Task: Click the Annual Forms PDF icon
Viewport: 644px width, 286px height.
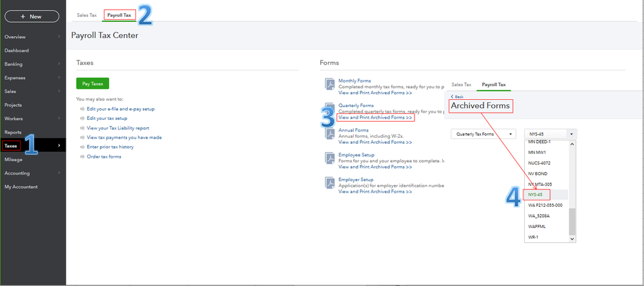Action: click(329, 134)
